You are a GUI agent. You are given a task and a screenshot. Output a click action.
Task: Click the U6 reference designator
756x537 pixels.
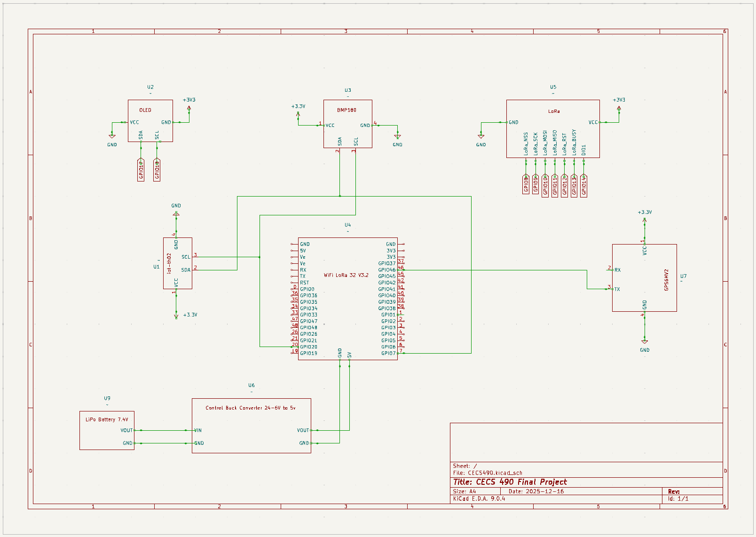(252, 385)
